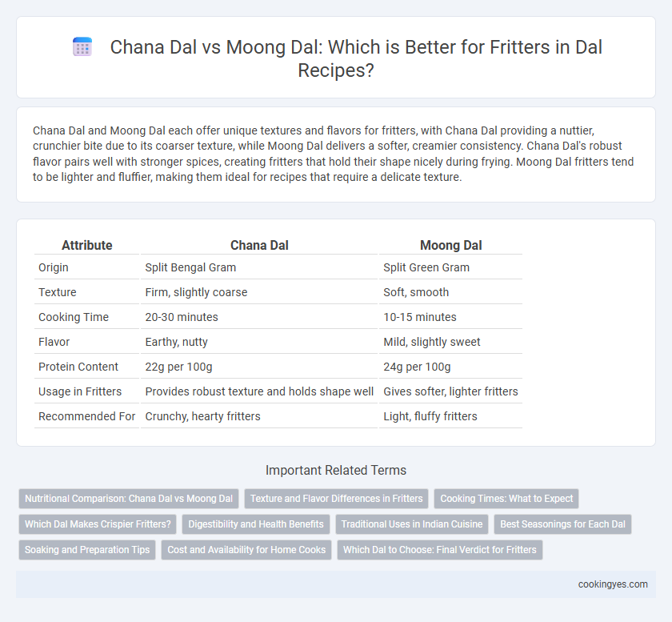Open Nutritional Comparison: Chana Dal vs Moong Dal

129,499
